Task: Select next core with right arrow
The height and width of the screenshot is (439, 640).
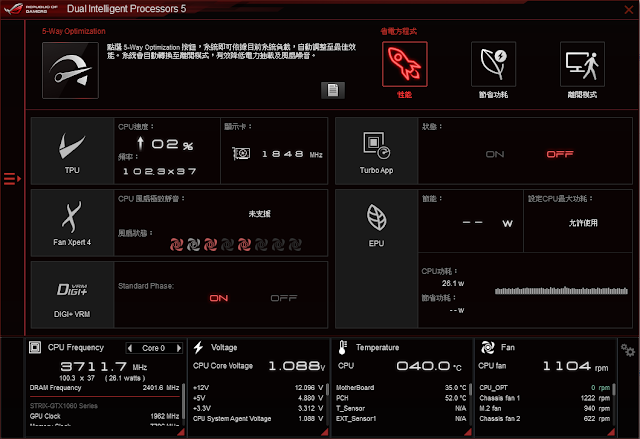Action: pyautogui.click(x=178, y=348)
